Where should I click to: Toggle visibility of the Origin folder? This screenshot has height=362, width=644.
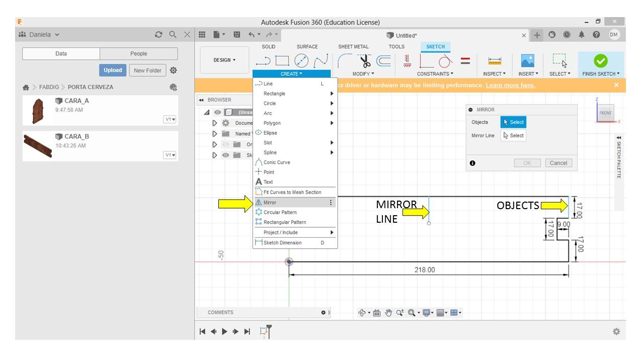pyautogui.click(x=225, y=144)
